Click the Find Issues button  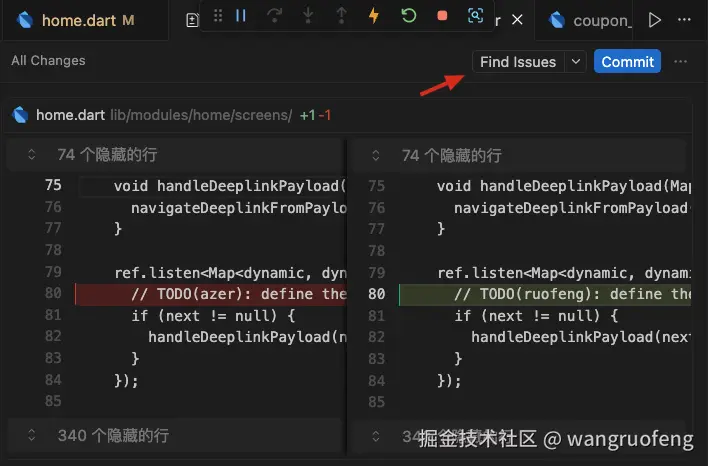click(x=518, y=62)
